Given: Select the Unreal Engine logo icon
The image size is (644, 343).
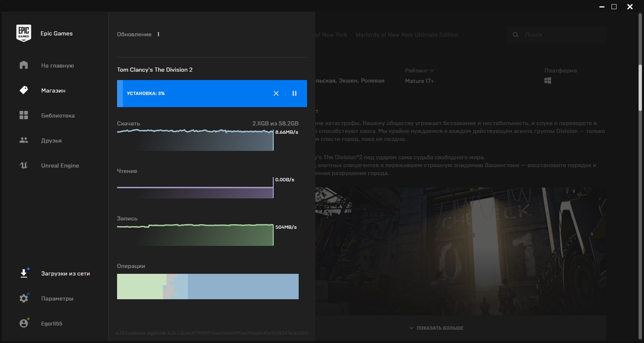Looking at the screenshot, I should pos(24,165).
